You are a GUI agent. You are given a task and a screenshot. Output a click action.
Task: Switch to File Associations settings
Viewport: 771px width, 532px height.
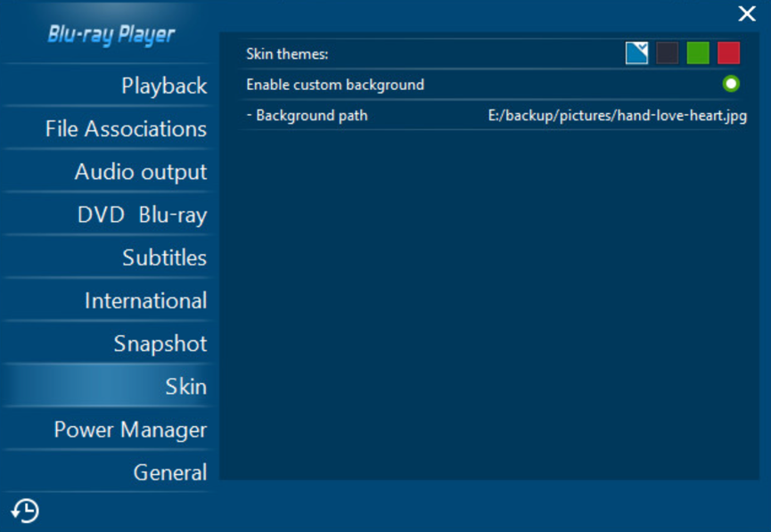[x=107, y=128]
